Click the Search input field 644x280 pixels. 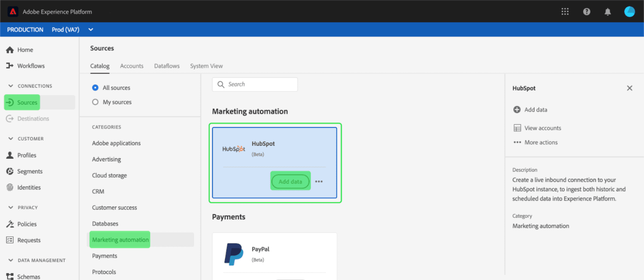click(x=255, y=84)
